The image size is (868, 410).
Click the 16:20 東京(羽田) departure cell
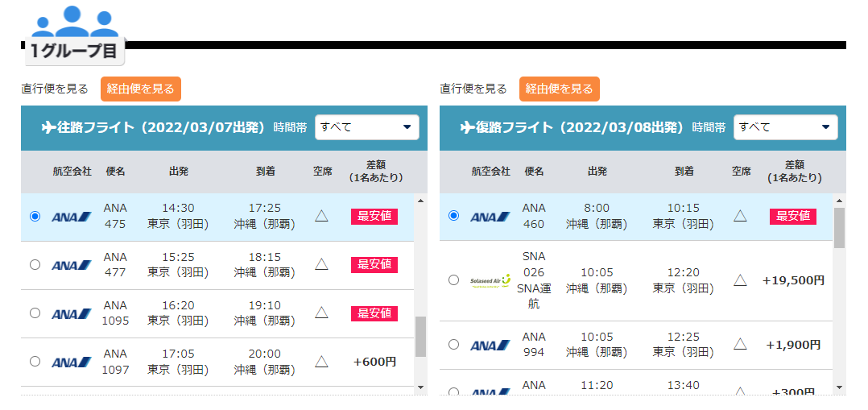pos(178,313)
